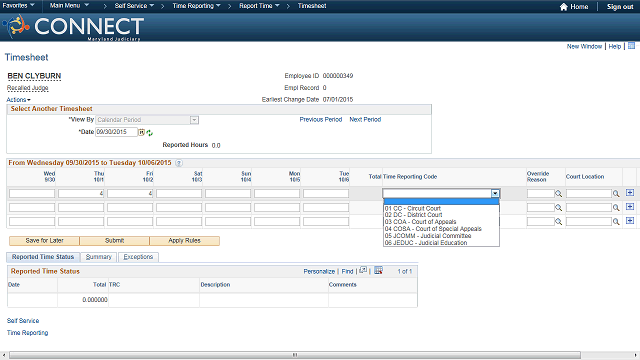This screenshot has height=360, width=640.
Task: Click the Timesheet breadcrumb item
Action: click(x=312, y=6)
